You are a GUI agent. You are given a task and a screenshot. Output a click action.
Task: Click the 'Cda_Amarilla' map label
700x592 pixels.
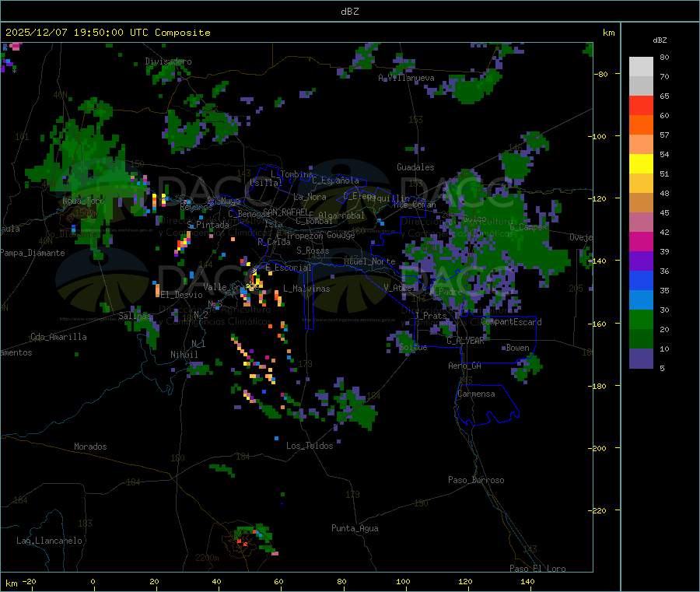tap(58, 337)
